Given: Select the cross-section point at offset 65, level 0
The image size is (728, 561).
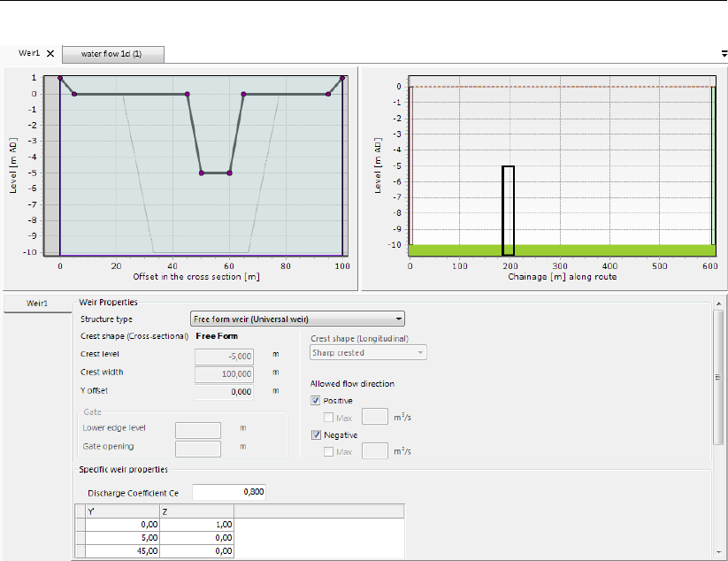Looking at the screenshot, I should pos(243,95).
